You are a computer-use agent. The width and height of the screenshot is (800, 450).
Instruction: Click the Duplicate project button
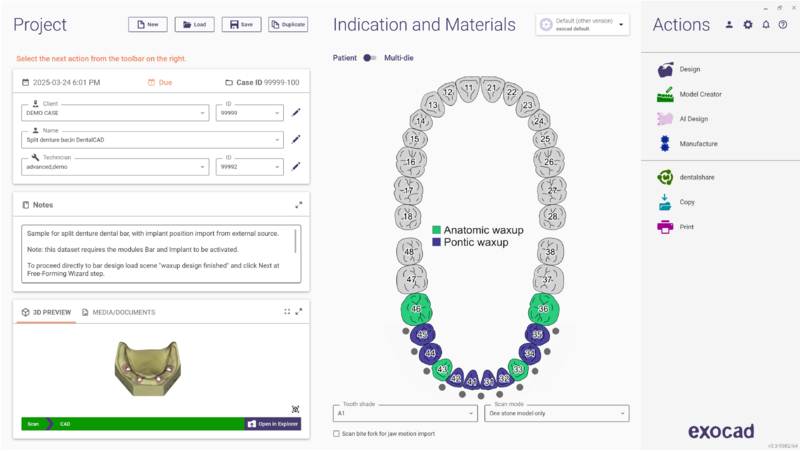[288, 24]
